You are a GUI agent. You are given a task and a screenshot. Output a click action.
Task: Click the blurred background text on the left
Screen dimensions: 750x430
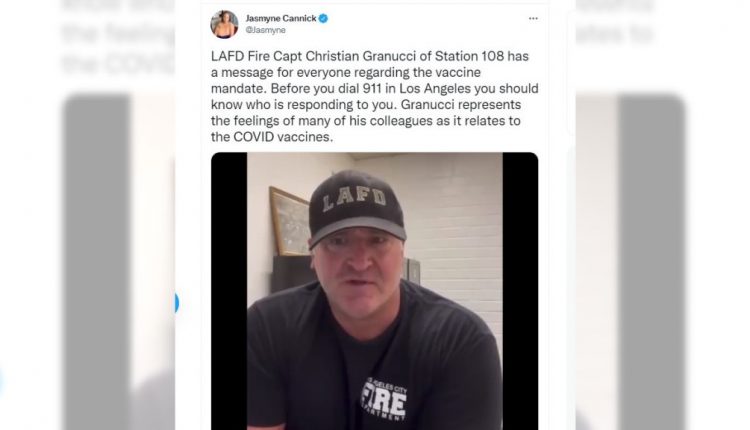pyautogui.click(x=118, y=38)
